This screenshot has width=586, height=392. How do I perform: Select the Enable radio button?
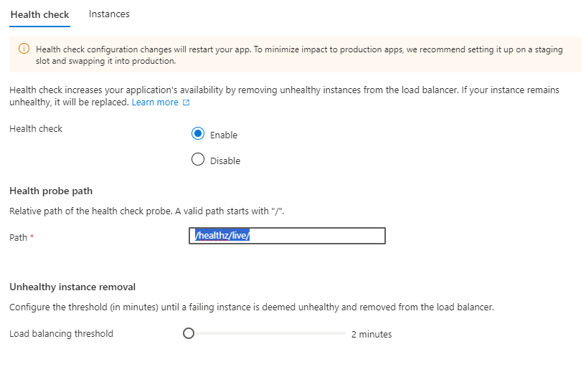click(x=198, y=133)
